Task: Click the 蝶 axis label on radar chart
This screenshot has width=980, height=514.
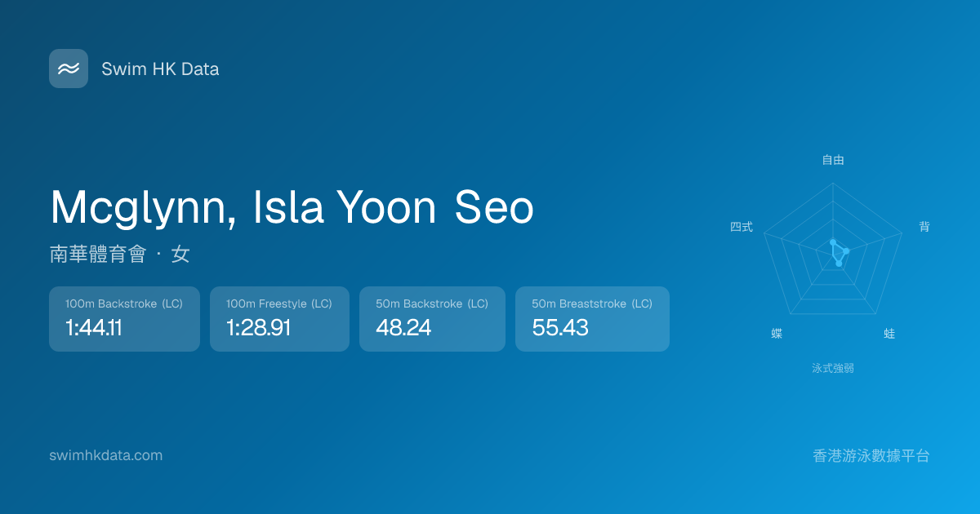Action: pyautogui.click(x=777, y=334)
